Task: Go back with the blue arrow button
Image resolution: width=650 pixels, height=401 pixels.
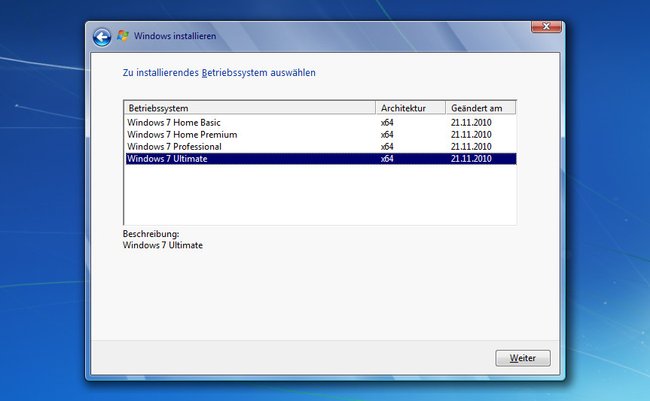Action: point(102,37)
